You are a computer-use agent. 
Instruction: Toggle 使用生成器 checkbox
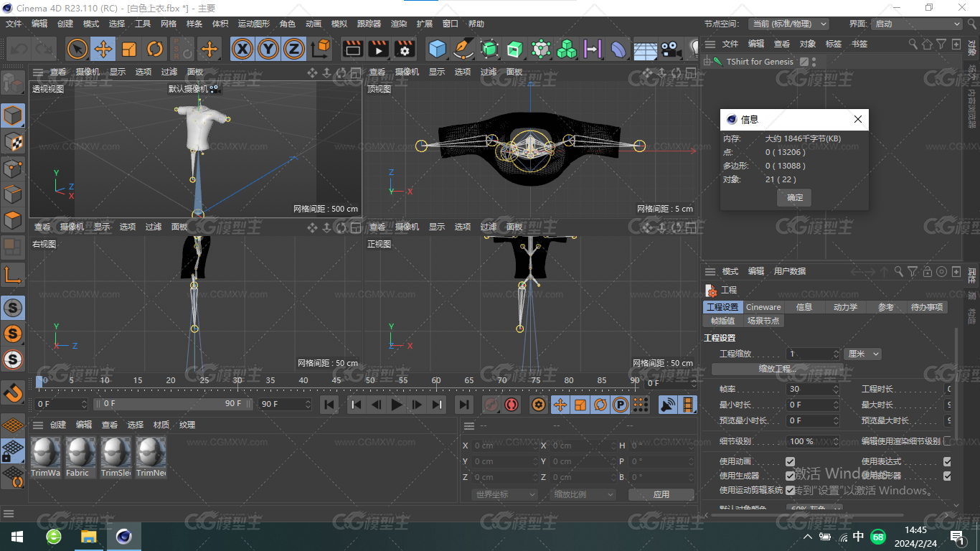790,476
